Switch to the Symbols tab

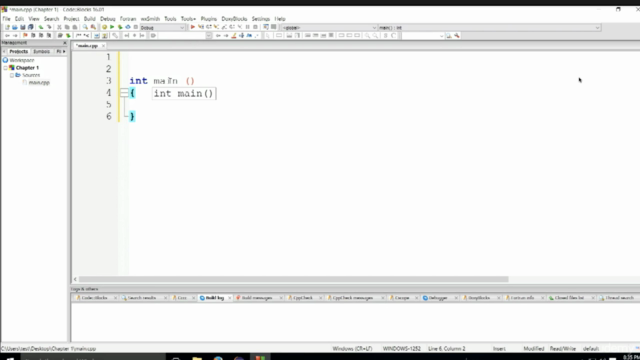42,51
